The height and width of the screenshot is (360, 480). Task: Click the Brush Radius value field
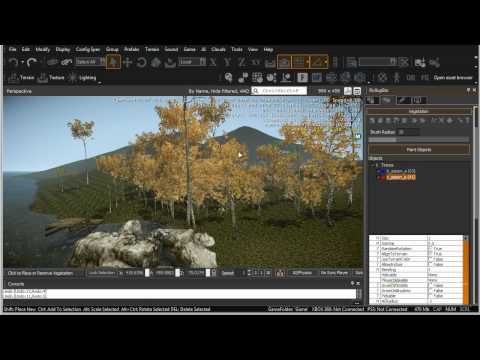(x=408, y=132)
